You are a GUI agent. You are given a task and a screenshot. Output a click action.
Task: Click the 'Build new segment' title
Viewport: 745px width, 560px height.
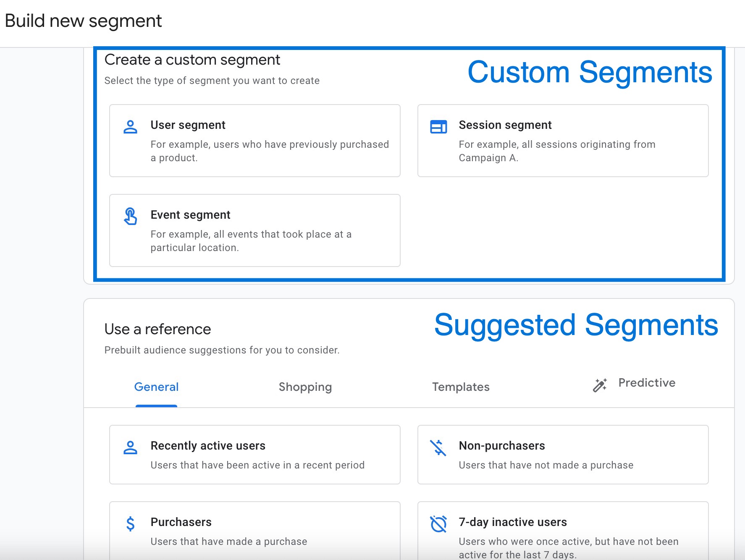[83, 21]
